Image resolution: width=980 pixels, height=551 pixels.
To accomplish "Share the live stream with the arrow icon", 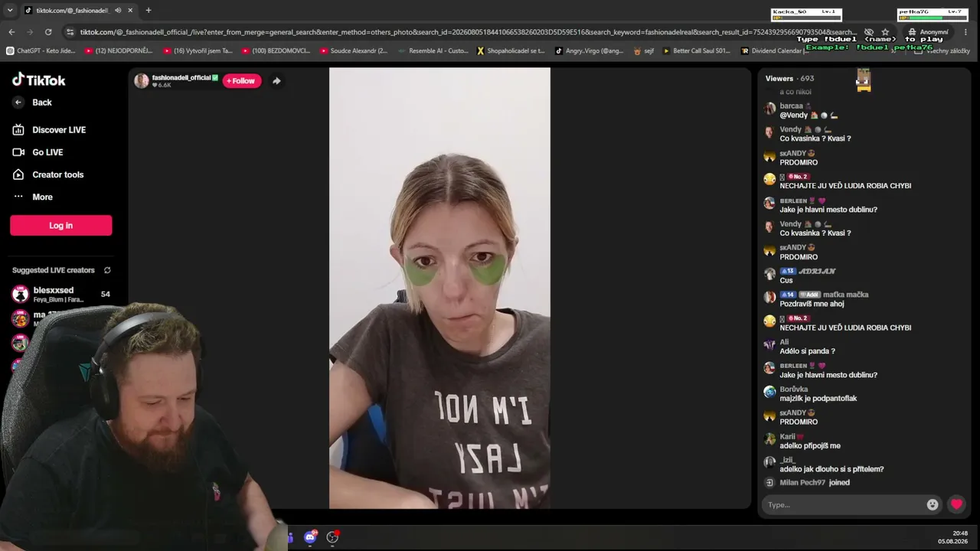I will [x=276, y=81].
